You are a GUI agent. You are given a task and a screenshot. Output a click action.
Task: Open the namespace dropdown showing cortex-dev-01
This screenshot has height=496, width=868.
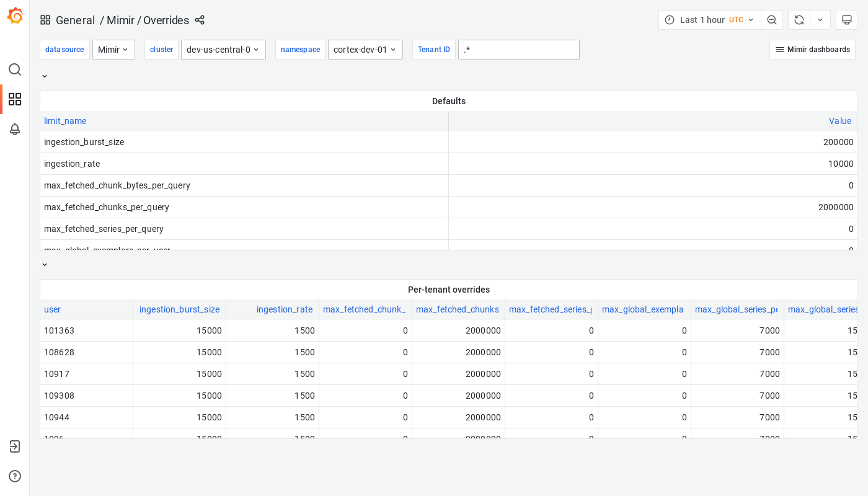[x=365, y=50]
